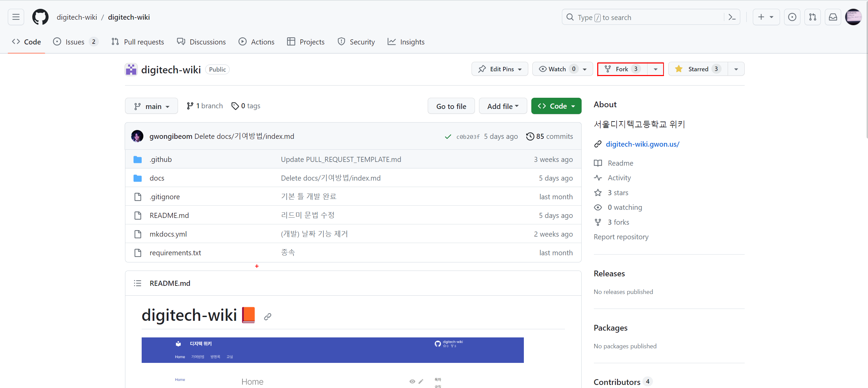Click the GitHub Octocat logo
Viewport: 868px width, 388px height.
40,17
